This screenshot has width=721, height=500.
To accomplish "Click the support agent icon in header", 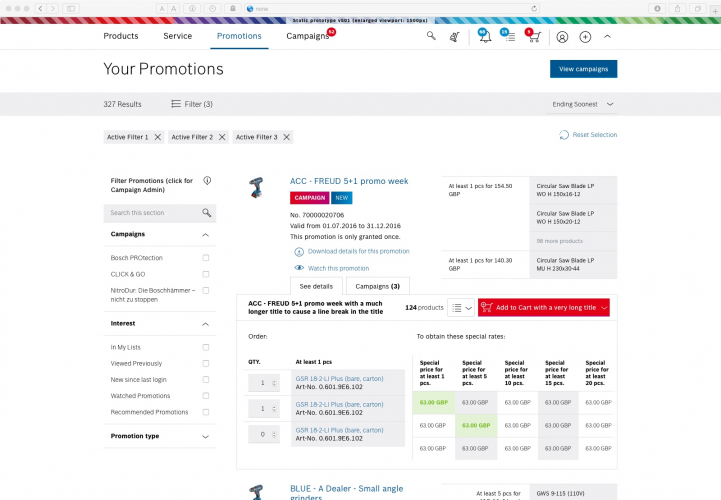I will click(x=454, y=37).
